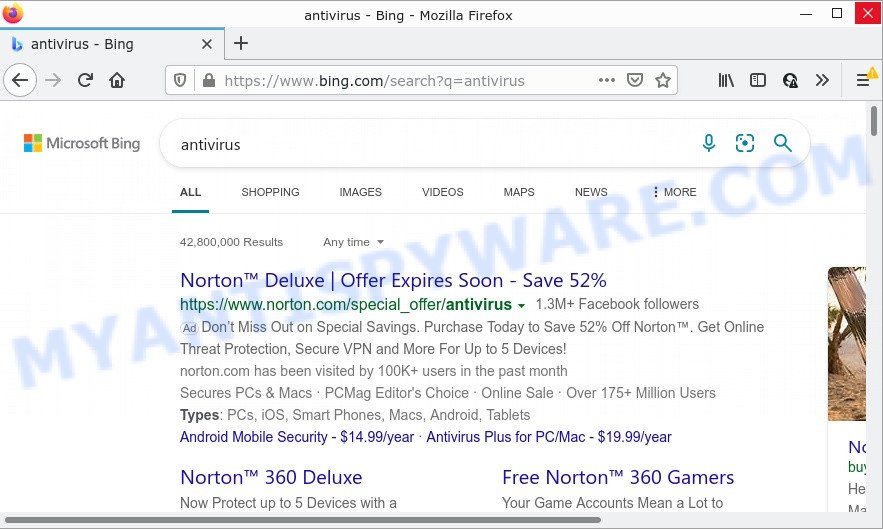Click the Microsoft Bing logo
The width and height of the screenshot is (883, 529).
point(82,143)
